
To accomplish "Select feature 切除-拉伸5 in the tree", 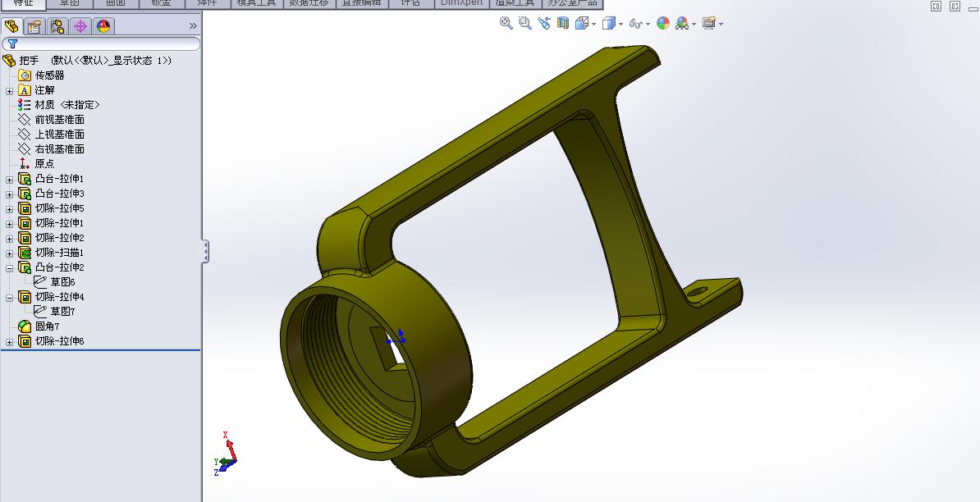I will (x=59, y=208).
